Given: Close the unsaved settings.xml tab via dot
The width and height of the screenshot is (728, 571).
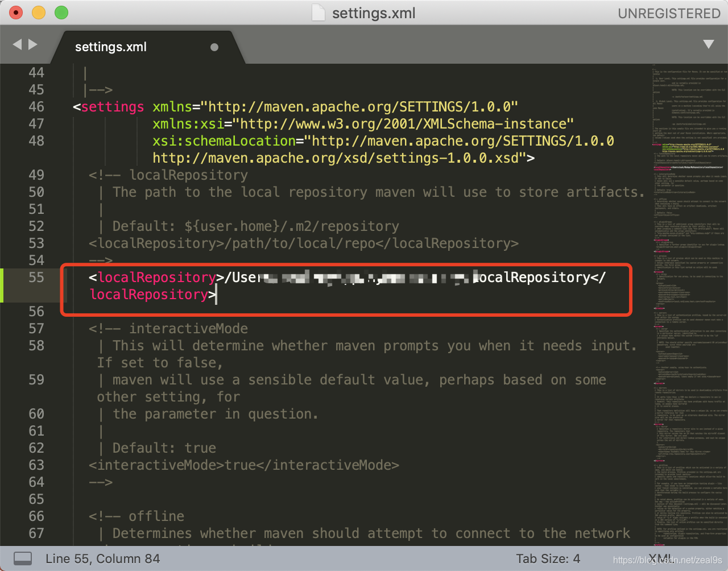Looking at the screenshot, I should tap(214, 47).
